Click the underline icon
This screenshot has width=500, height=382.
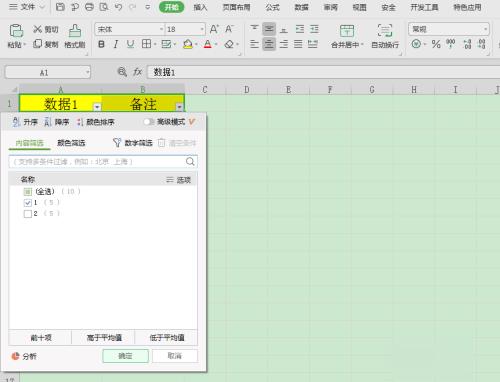[130, 44]
